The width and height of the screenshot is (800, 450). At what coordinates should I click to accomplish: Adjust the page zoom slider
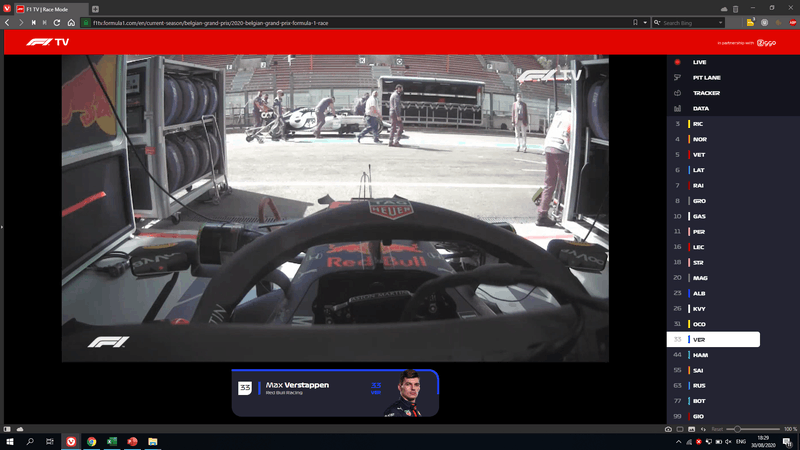click(753, 429)
